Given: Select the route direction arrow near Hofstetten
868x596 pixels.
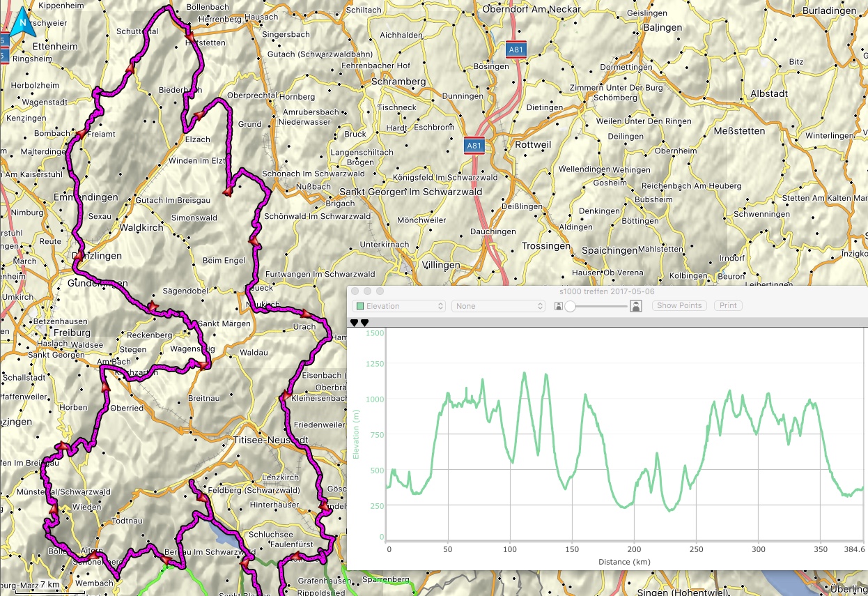Looking at the screenshot, I should click(x=189, y=32).
